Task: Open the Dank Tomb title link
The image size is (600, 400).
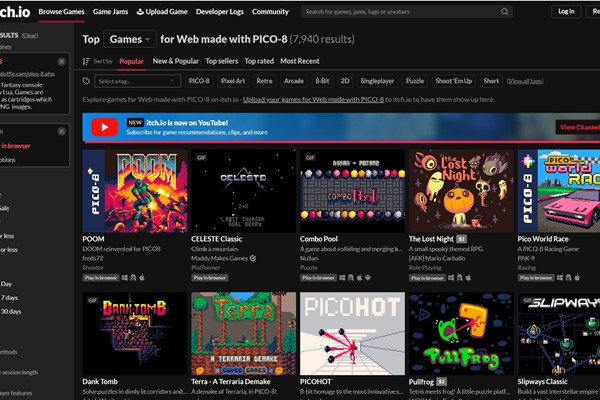Action: (x=100, y=382)
